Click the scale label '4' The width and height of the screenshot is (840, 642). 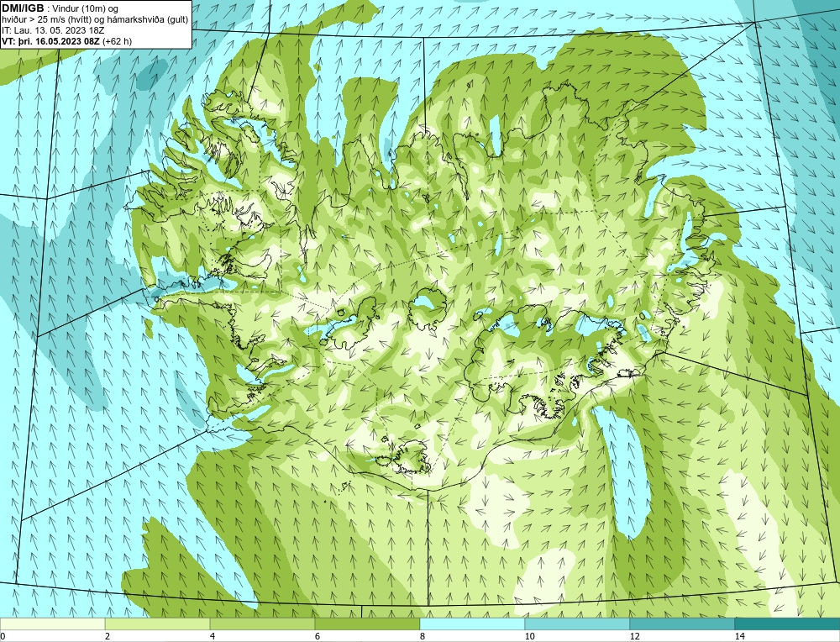213,636
